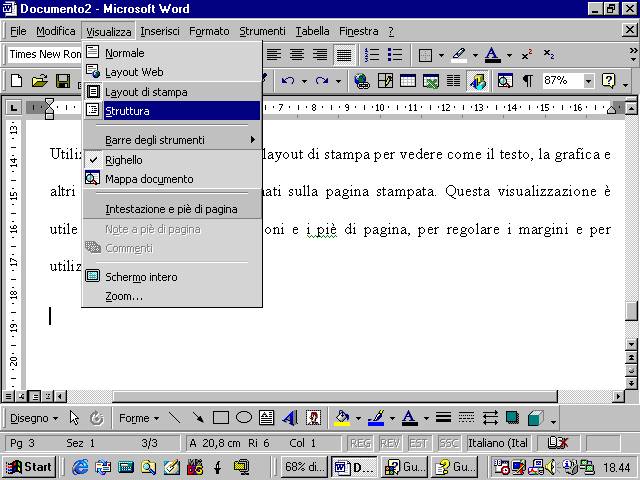Apply fill color with paint bucket
The width and height of the screenshot is (640, 480).
pos(342,418)
